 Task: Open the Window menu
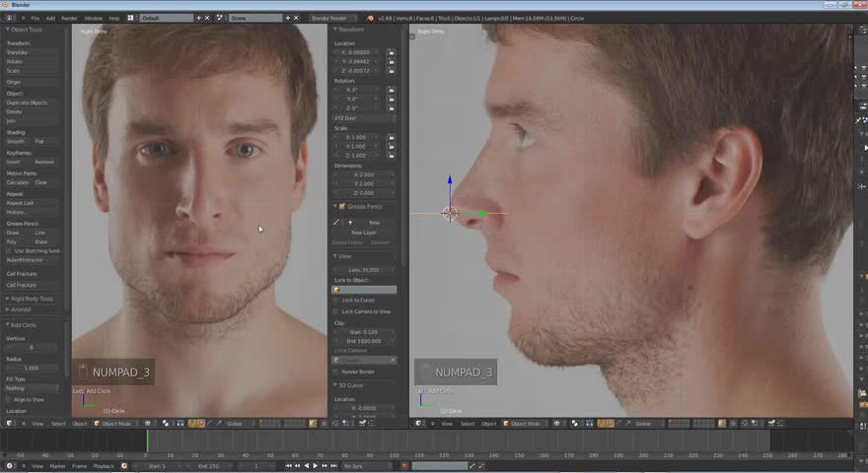pos(93,18)
